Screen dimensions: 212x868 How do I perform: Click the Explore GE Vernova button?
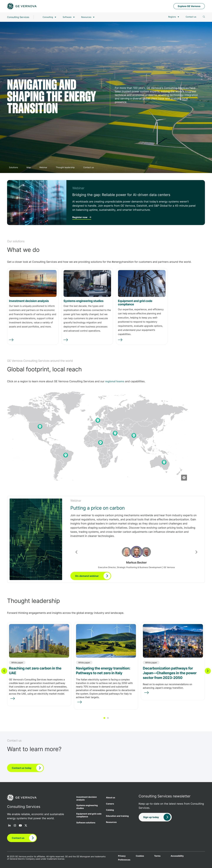pyautogui.click(x=189, y=6)
